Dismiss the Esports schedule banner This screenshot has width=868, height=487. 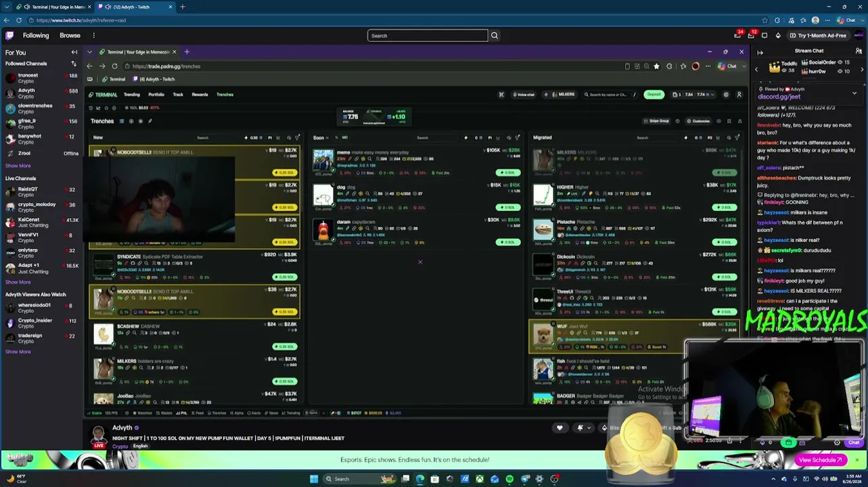coord(856,460)
